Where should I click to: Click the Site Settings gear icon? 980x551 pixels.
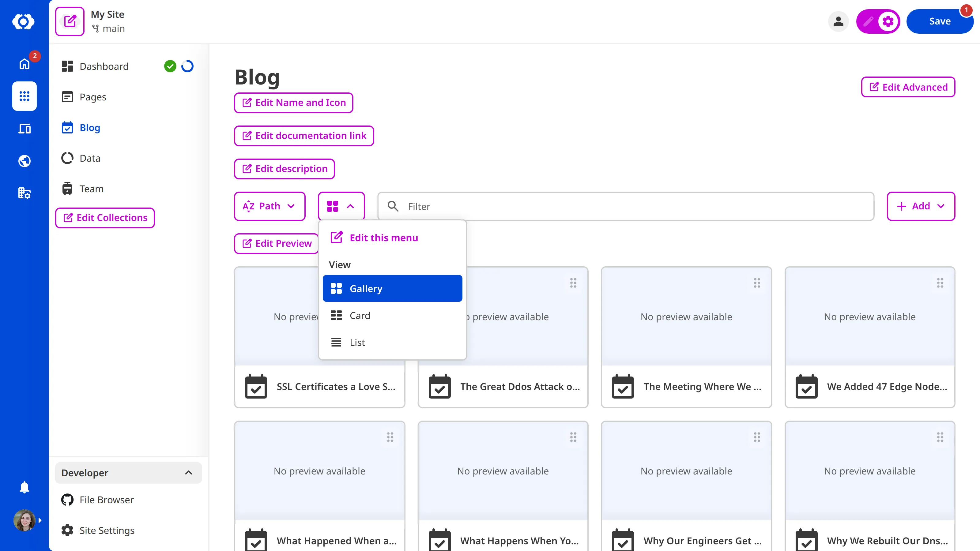(67, 530)
